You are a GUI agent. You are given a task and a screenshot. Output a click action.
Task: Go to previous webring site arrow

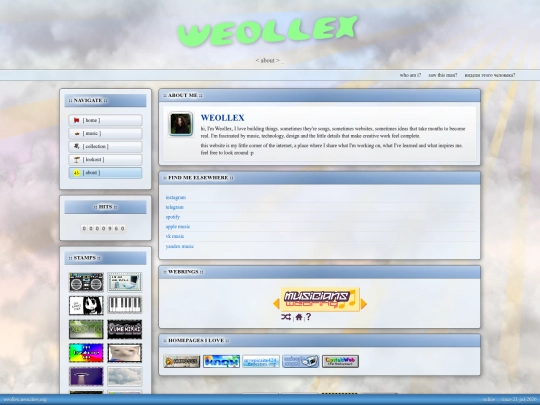[x=276, y=303]
